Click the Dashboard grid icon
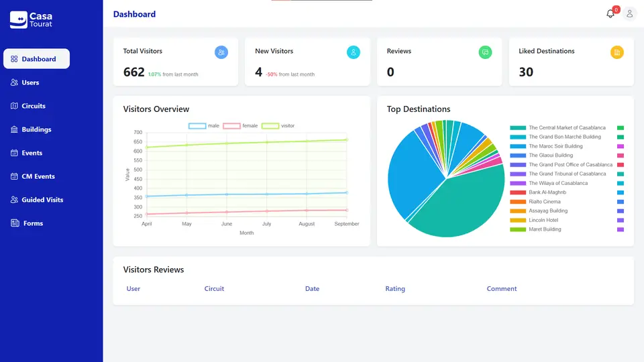 coord(14,59)
